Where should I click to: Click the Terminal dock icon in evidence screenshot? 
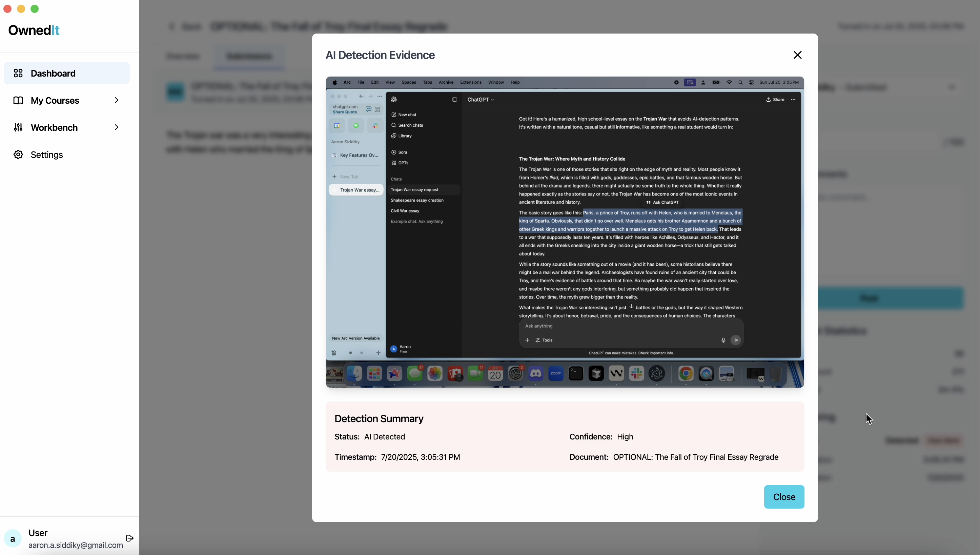pos(576,374)
